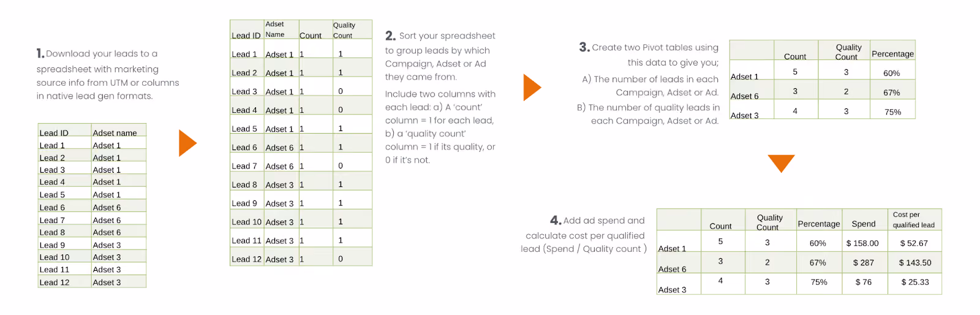This screenshot has height=315, width=980.
Task: Click the 60% cell in pivot table
Action: (891, 74)
